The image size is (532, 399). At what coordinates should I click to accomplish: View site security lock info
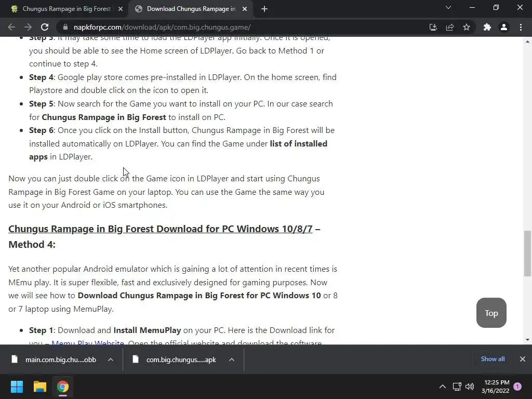pyautogui.click(x=65, y=27)
